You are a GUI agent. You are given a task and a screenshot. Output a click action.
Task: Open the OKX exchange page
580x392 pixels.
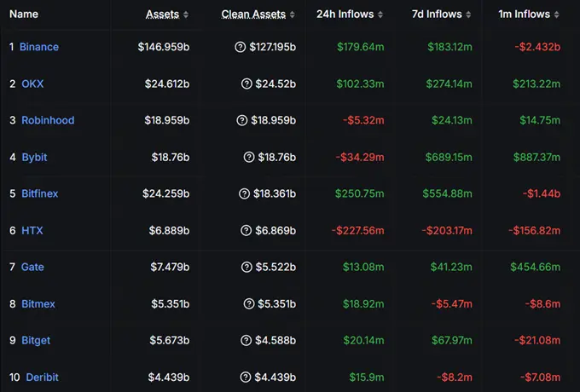31,84
